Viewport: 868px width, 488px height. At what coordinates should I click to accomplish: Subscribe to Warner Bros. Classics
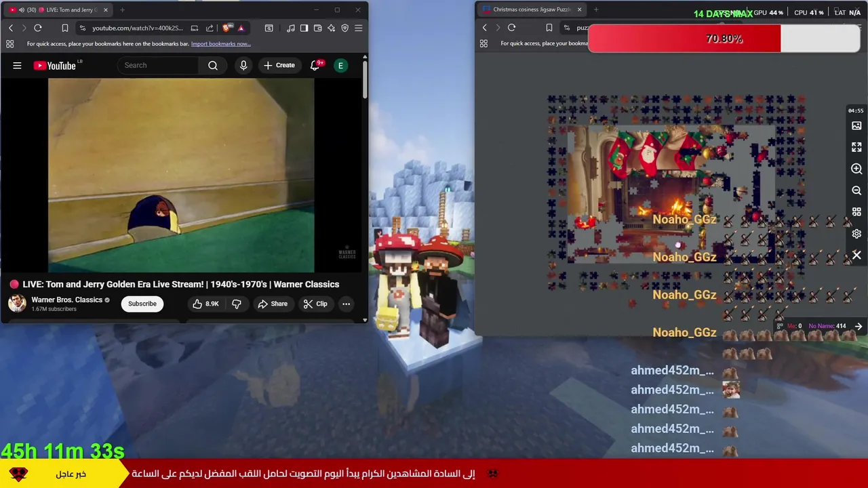tap(142, 304)
